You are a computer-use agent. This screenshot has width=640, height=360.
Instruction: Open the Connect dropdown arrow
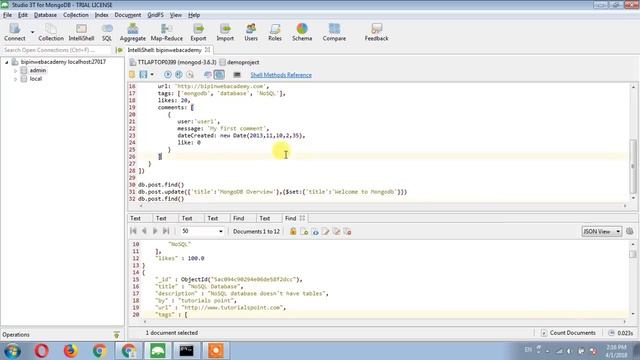click(x=32, y=32)
